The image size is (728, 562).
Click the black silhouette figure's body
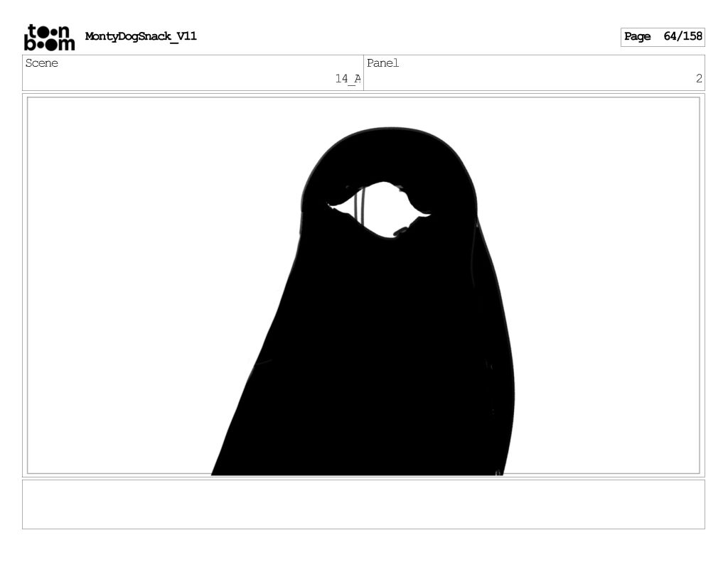click(377, 355)
